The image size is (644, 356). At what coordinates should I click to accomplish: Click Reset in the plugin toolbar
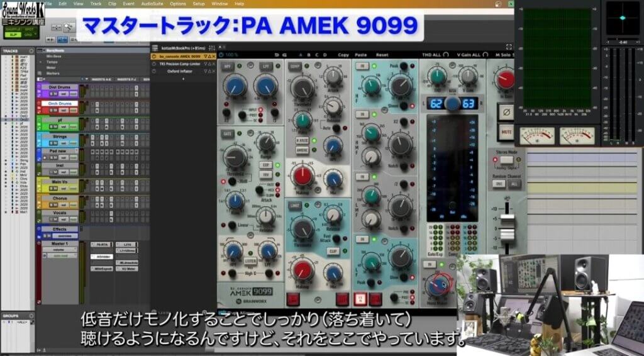pyautogui.click(x=382, y=55)
